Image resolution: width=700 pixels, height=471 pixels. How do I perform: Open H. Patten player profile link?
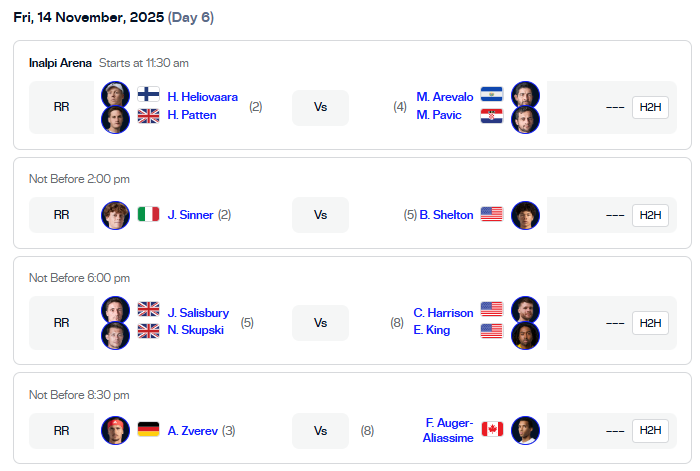coord(192,115)
